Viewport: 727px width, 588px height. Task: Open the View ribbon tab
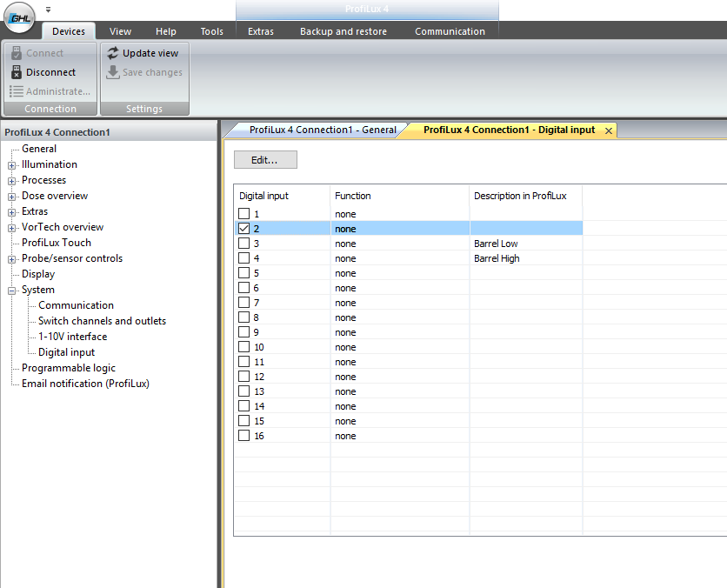coord(120,31)
